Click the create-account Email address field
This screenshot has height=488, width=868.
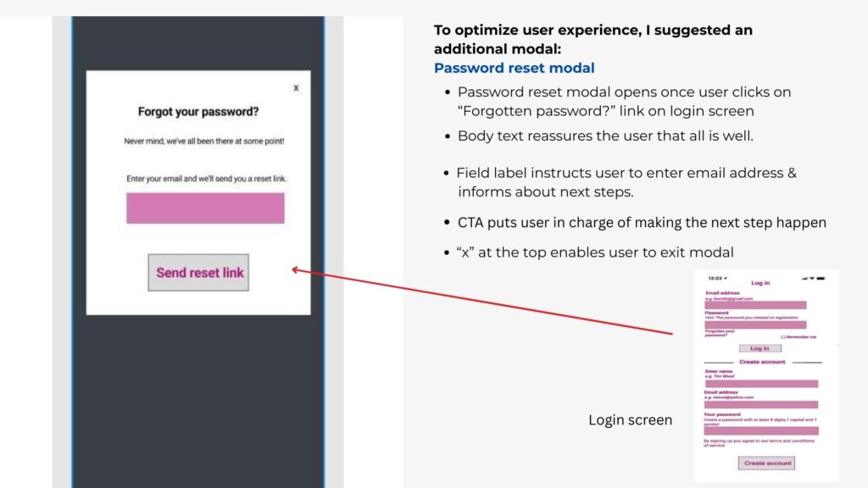[761, 404]
